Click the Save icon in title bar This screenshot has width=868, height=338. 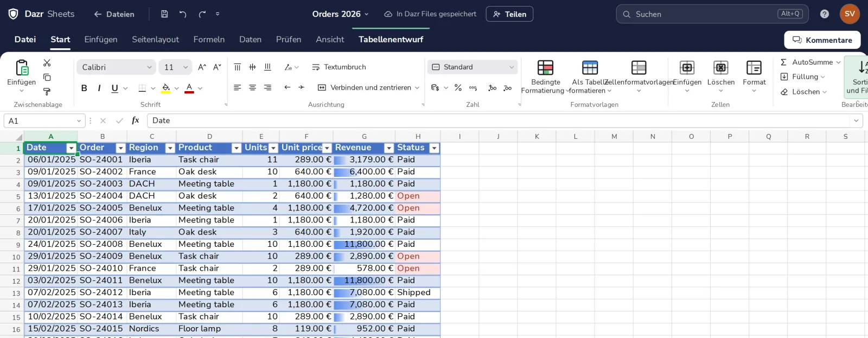[x=164, y=14]
